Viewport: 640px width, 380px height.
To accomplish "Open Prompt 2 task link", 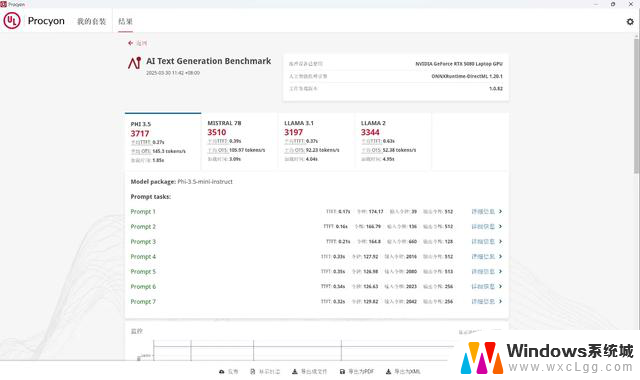I will pyautogui.click(x=143, y=227).
